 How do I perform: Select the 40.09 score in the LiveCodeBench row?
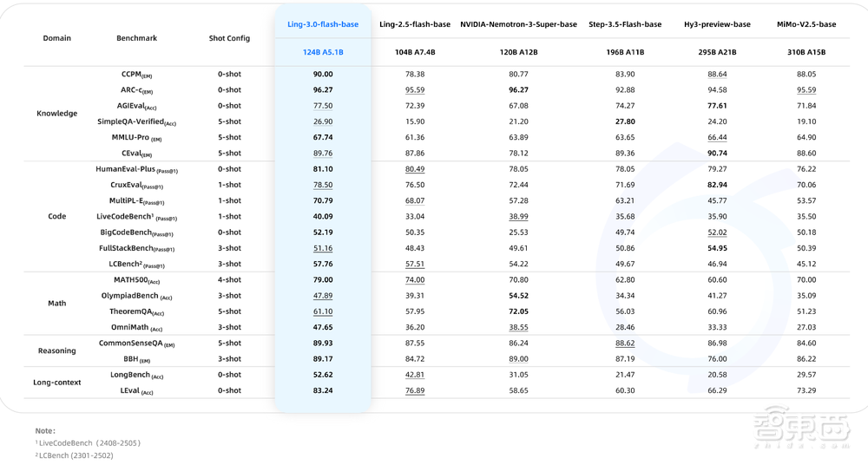[x=323, y=216]
